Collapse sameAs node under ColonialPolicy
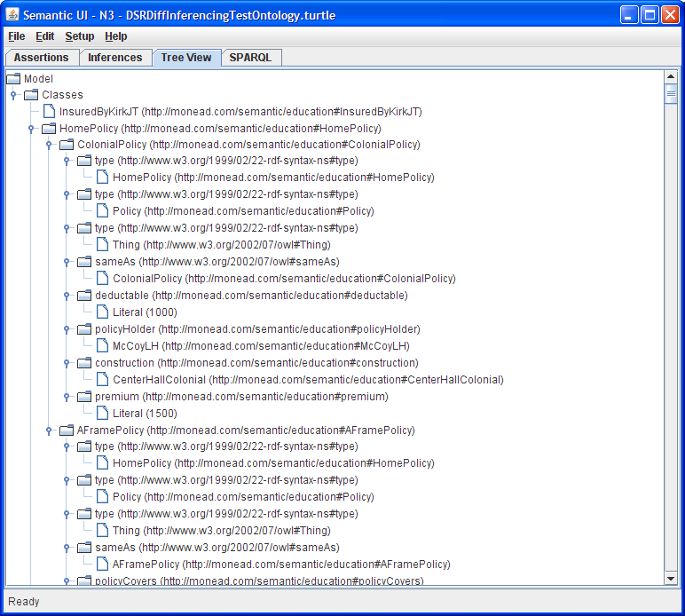The width and height of the screenshot is (685, 616). (67, 262)
